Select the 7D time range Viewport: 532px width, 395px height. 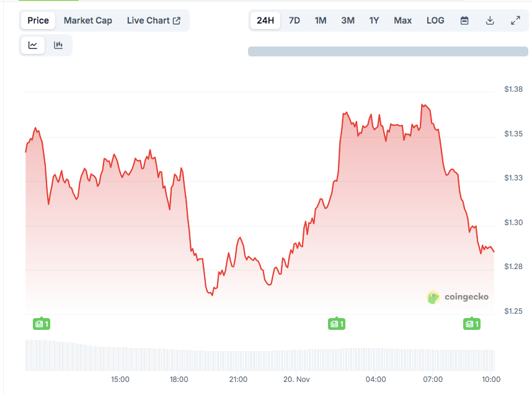tap(295, 20)
